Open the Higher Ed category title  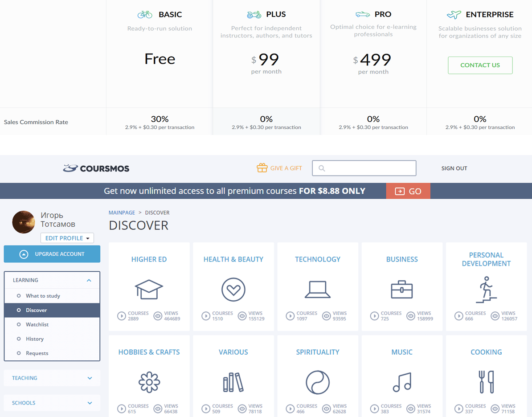tap(149, 259)
